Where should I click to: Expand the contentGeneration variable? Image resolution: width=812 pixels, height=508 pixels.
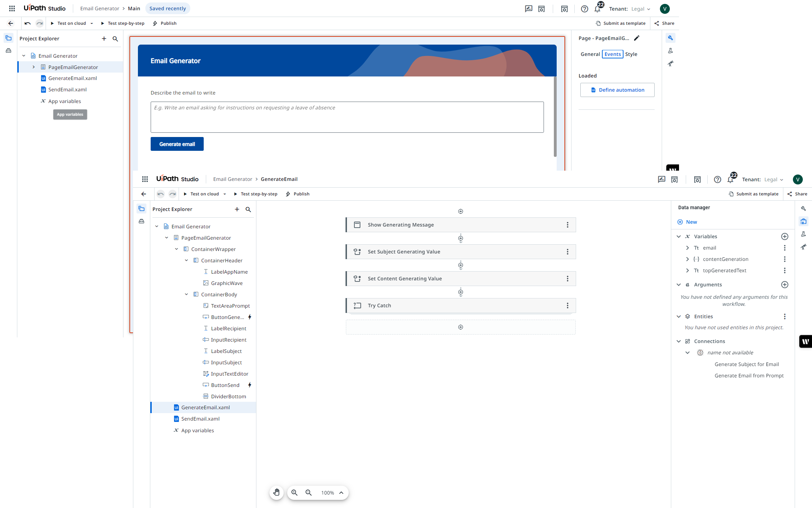pos(687,259)
